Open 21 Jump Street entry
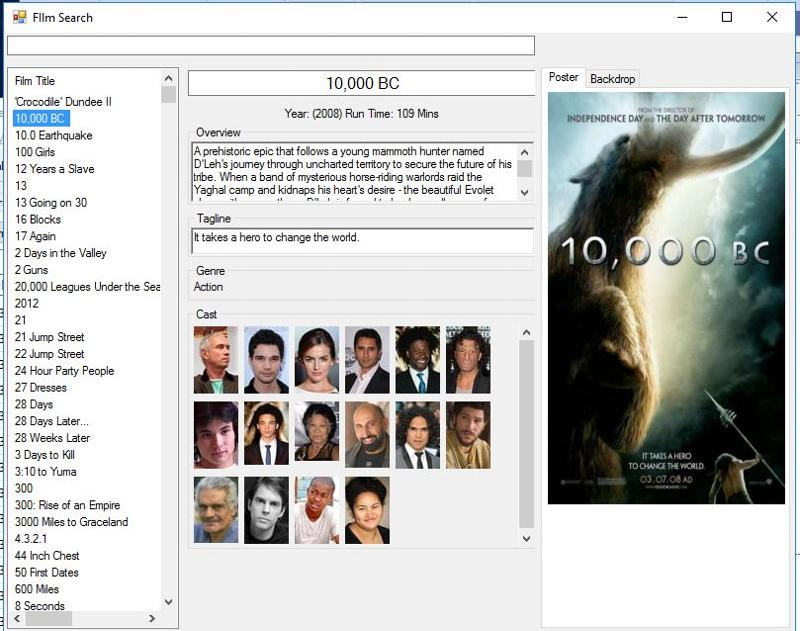Image resolution: width=800 pixels, height=631 pixels. (x=49, y=337)
